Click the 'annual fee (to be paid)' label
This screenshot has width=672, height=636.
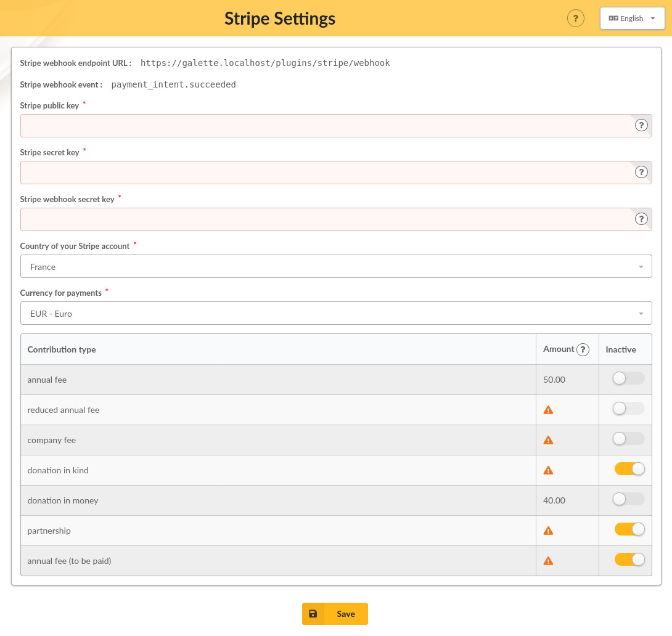click(70, 561)
